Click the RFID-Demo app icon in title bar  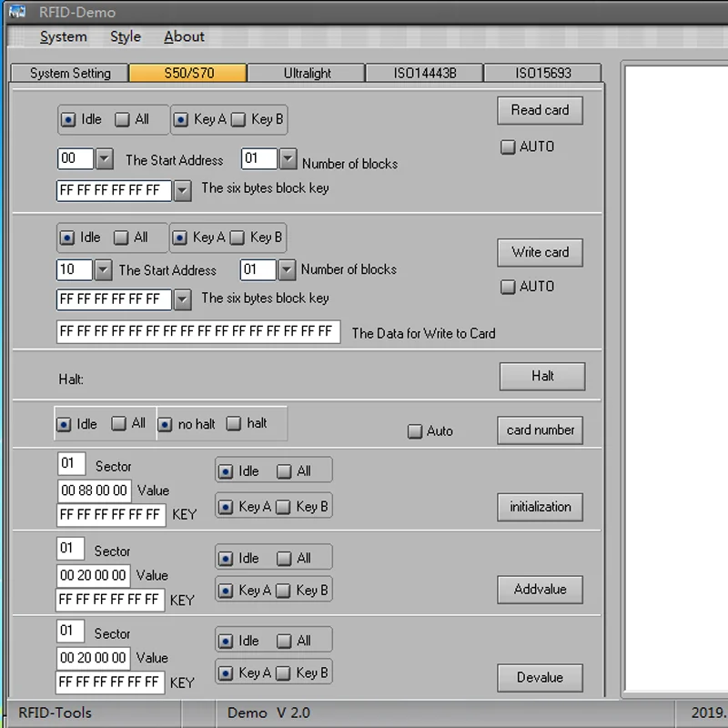coord(17,12)
